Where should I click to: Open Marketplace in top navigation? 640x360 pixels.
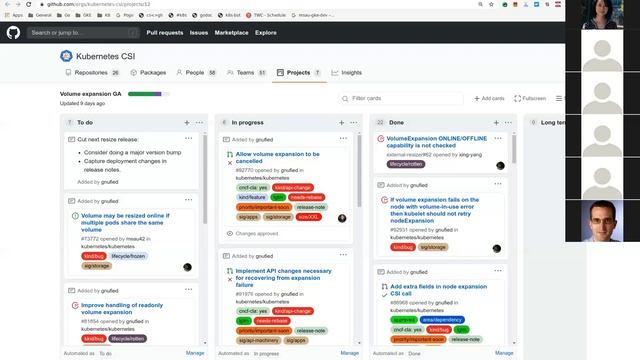tap(231, 33)
